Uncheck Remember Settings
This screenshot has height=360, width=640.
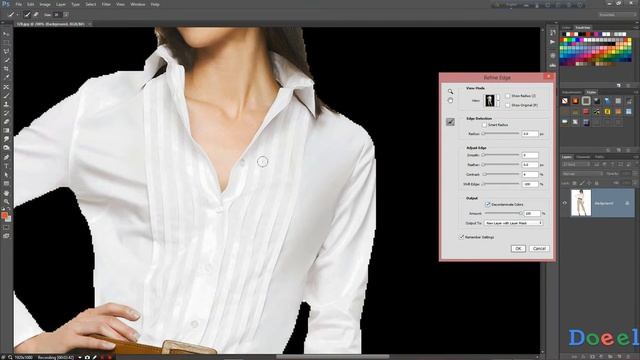[462, 237]
